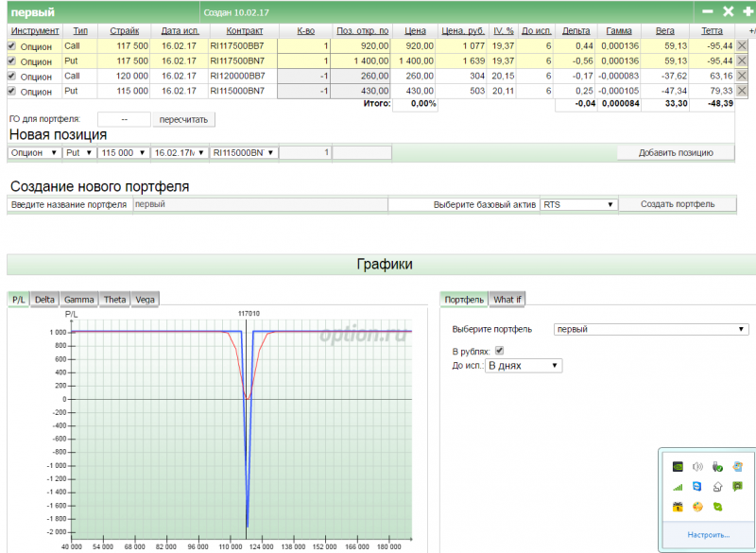Remove the RI115000BN7 put position row
This screenshot has width=756, height=553.
(x=742, y=91)
